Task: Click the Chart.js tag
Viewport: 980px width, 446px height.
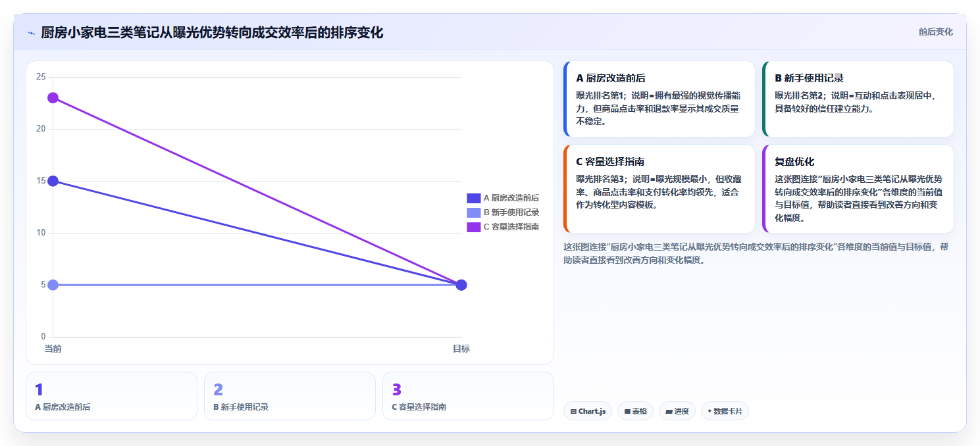Action: (x=588, y=411)
